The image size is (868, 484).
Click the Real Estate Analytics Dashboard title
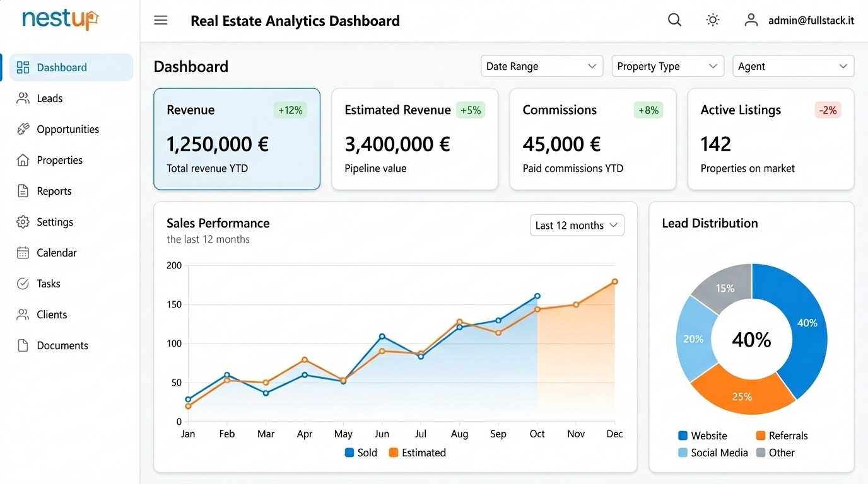[x=295, y=21]
